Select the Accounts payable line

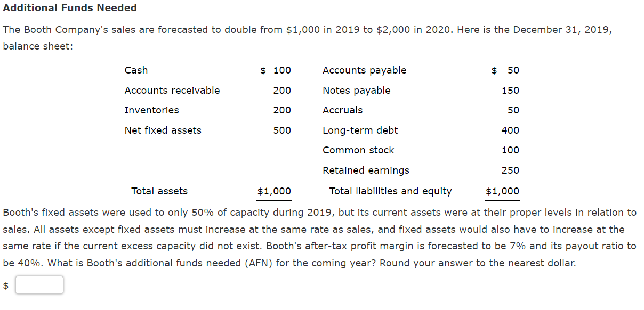364,70
